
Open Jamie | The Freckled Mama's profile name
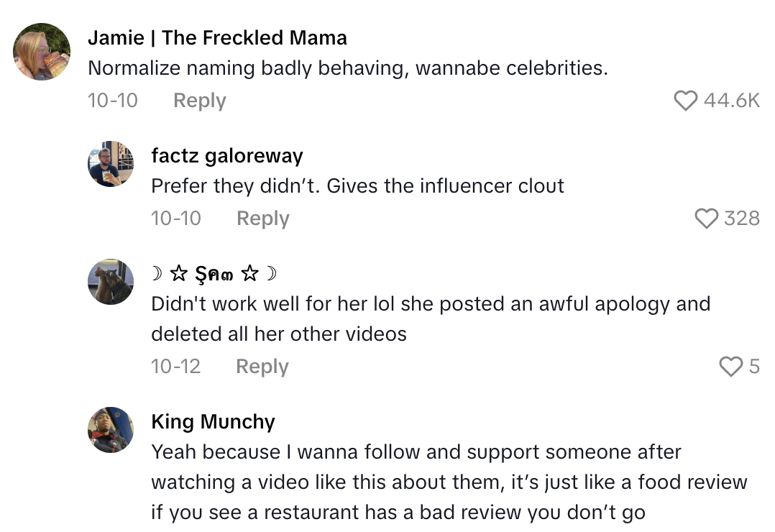click(217, 37)
